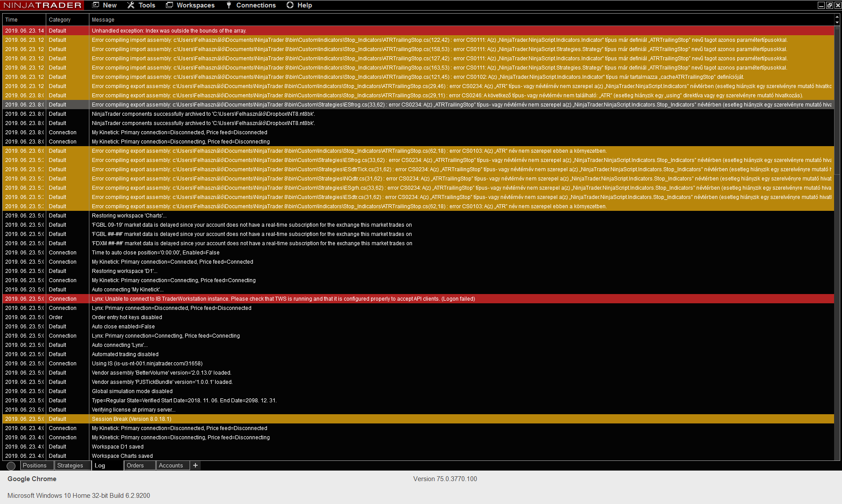Select the "Restoring workspace 'D1'..." row

418,271
